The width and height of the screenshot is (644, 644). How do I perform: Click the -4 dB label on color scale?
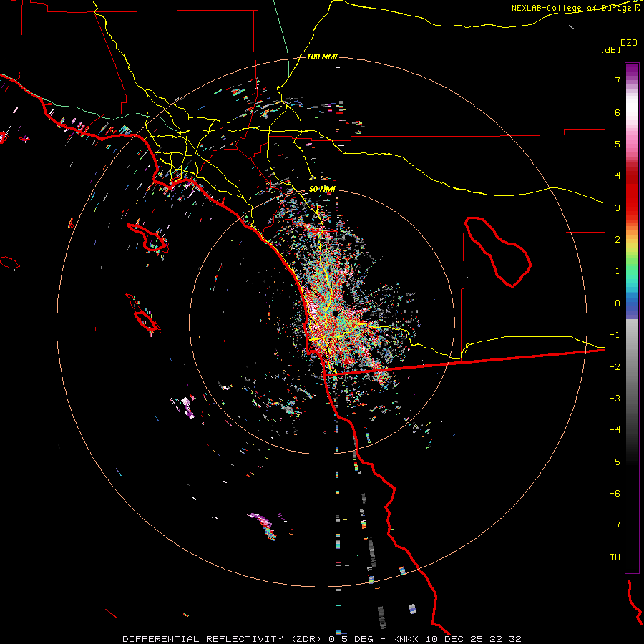point(615,430)
